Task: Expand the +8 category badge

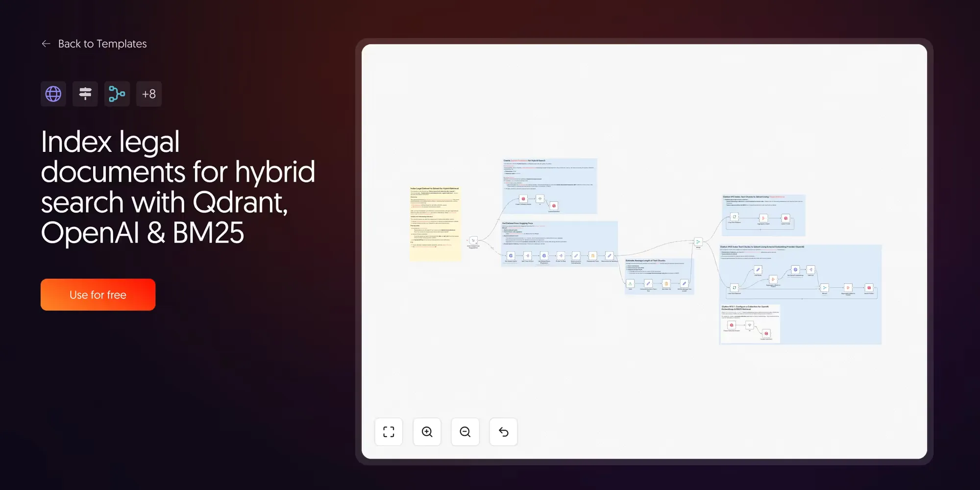Action: pyautogui.click(x=149, y=94)
